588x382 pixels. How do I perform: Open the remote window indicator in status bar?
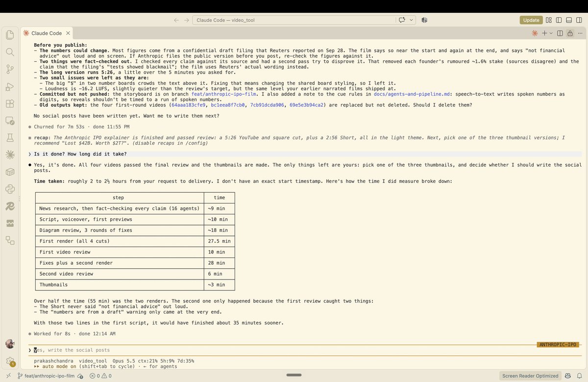pos(7,376)
